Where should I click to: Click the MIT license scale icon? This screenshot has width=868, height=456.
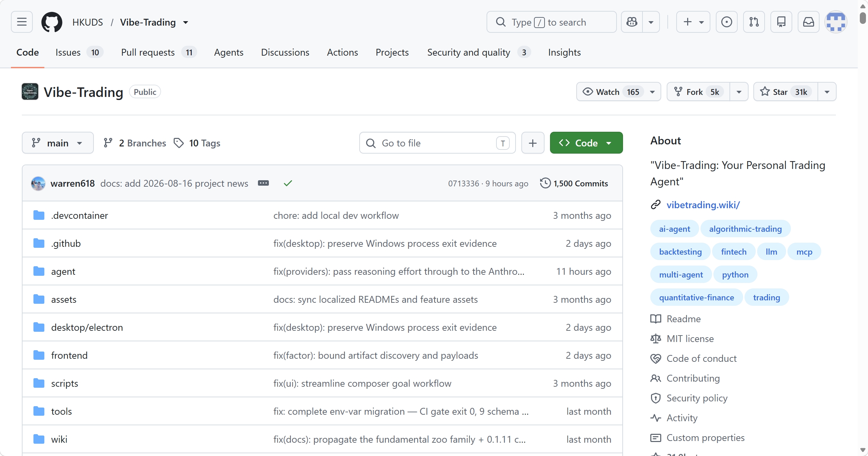click(656, 339)
